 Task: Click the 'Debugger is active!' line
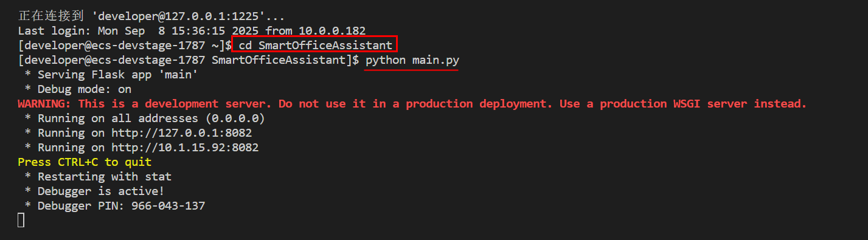97,191
